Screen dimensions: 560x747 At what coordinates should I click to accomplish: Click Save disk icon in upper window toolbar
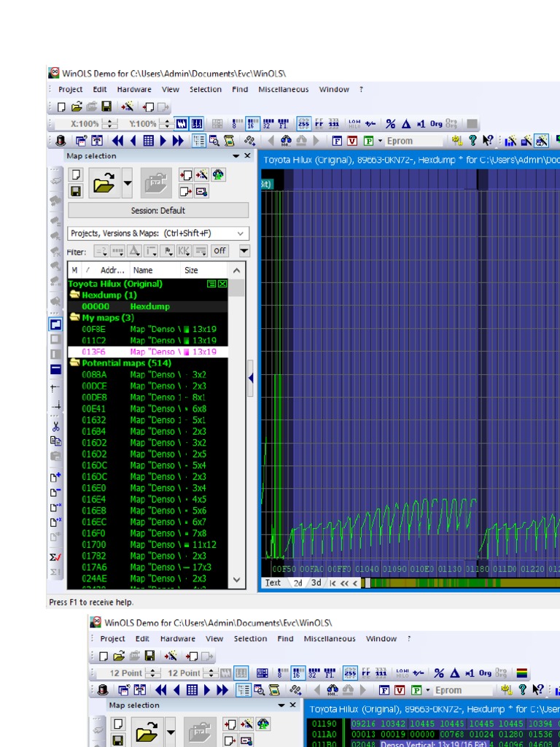pos(106,107)
